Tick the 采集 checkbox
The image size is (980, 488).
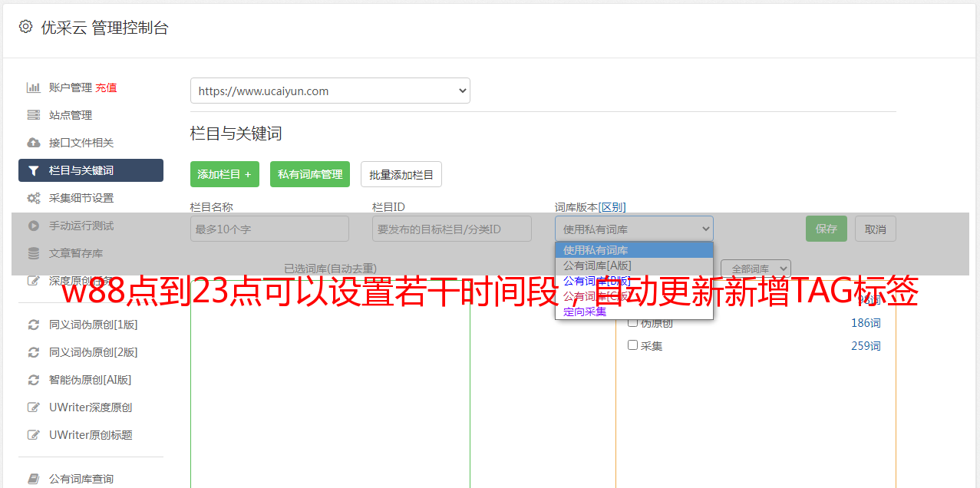[x=633, y=345]
